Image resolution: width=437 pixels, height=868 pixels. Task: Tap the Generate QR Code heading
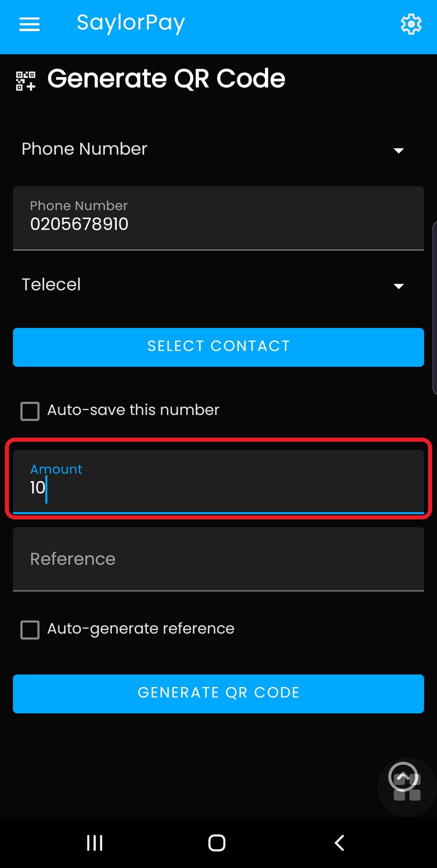point(166,79)
